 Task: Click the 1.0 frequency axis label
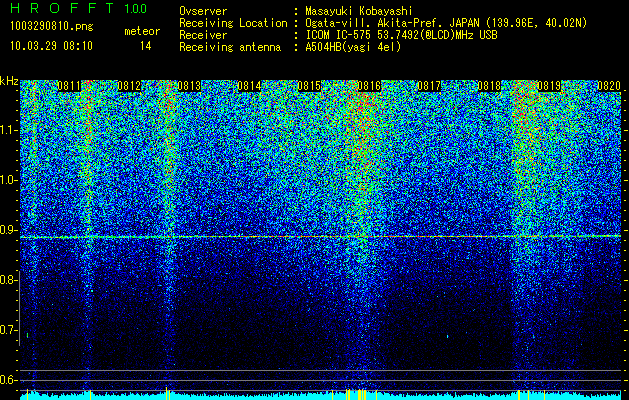click(9, 180)
